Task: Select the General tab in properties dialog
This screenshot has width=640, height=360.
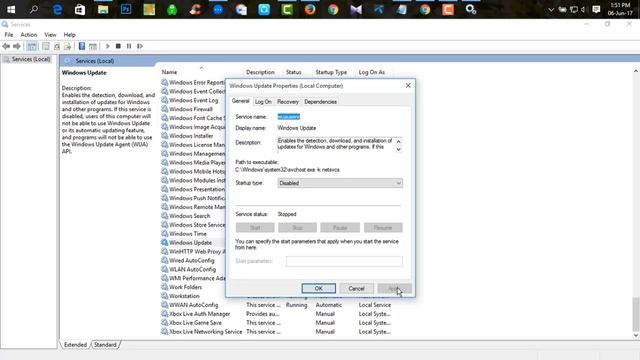Action: 240,101
